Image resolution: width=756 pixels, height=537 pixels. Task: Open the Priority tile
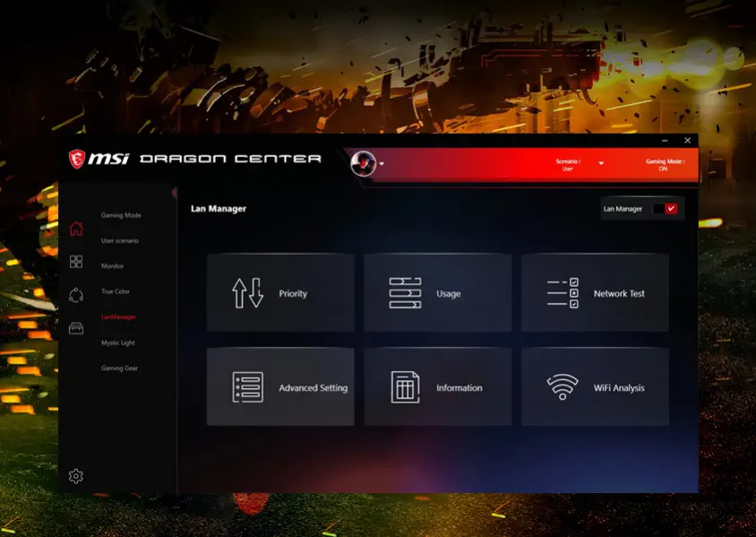(x=280, y=293)
